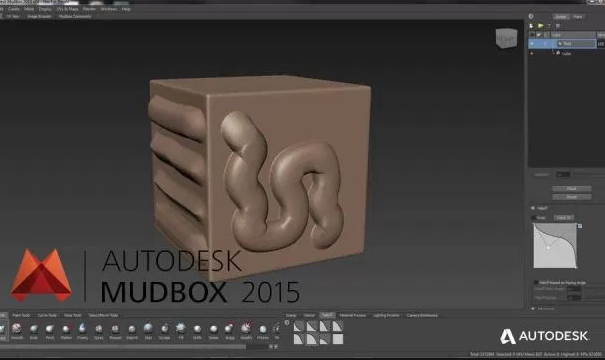Image resolution: width=605 pixels, height=360 pixels.
Task: Select the Amplify sculpt tool
Action: (246, 328)
